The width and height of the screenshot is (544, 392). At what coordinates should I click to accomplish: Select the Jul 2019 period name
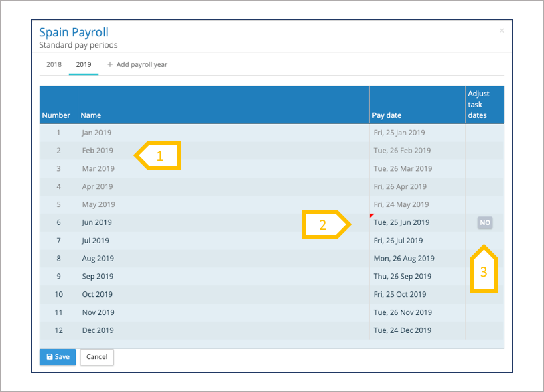pyautogui.click(x=96, y=241)
